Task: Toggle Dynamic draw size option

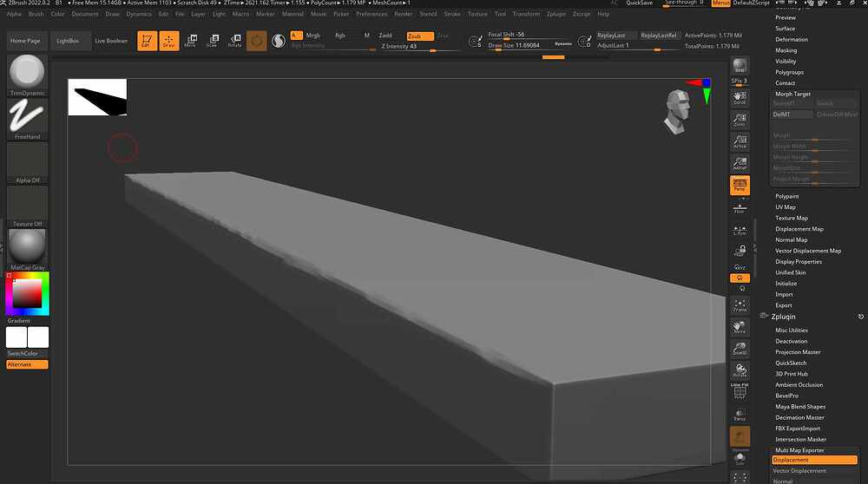Action: tap(563, 44)
